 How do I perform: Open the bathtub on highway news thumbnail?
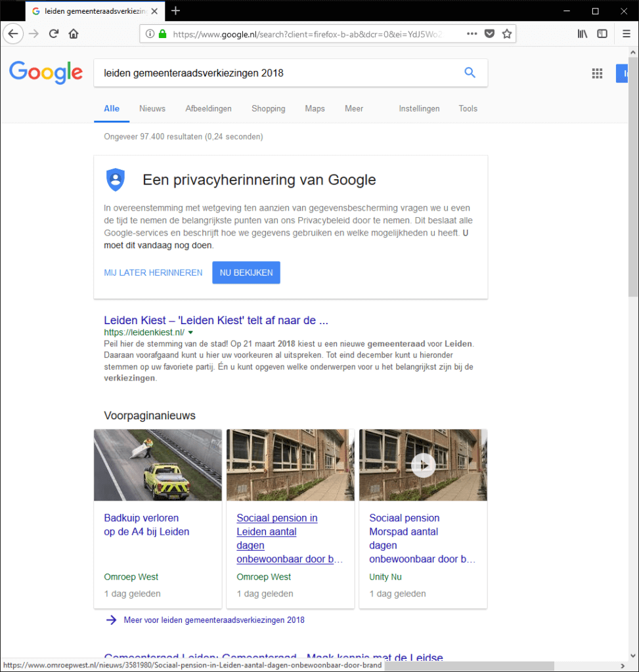158,465
